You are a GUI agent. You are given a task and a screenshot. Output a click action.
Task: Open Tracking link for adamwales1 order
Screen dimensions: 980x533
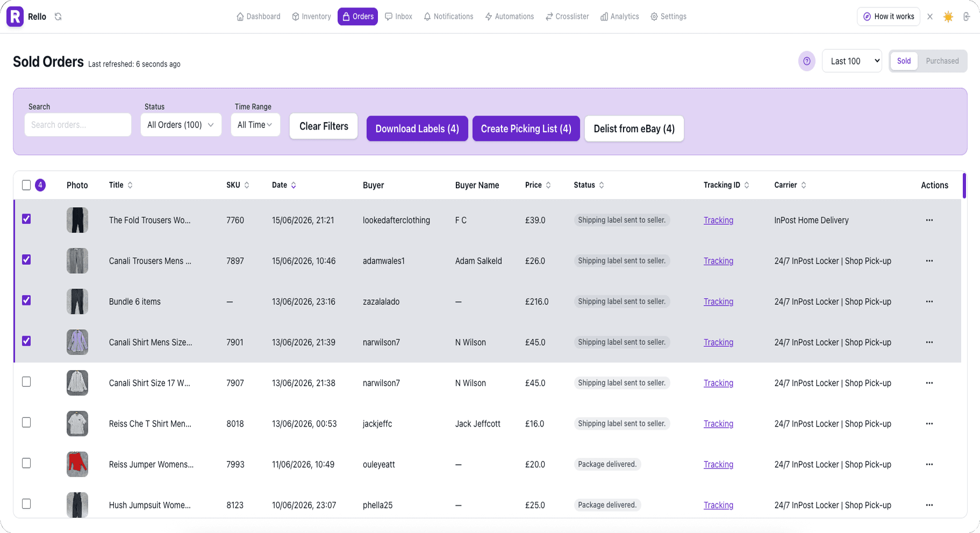[719, 261]
